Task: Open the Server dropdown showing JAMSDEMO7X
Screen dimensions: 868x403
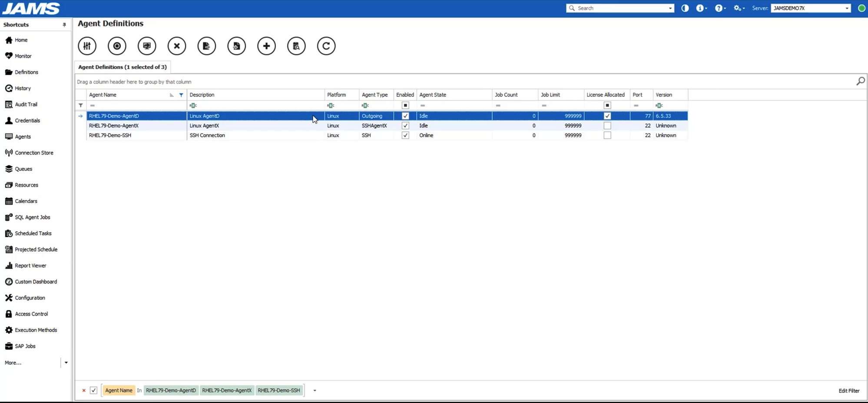Action: click(x=847, y=8)
